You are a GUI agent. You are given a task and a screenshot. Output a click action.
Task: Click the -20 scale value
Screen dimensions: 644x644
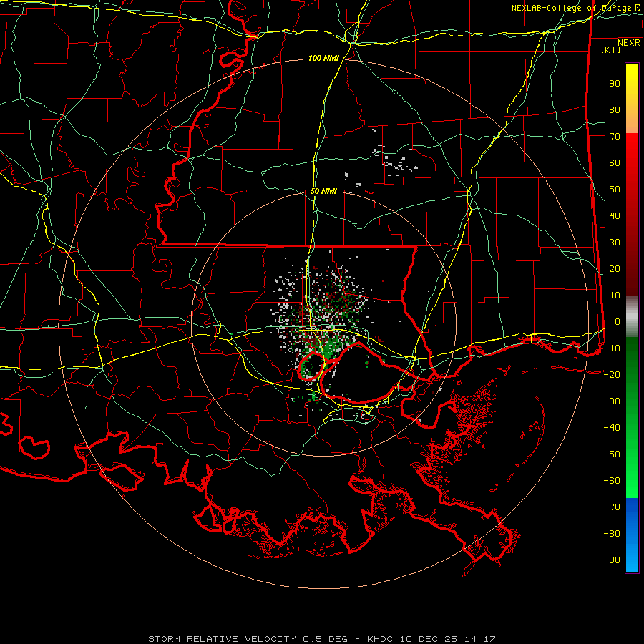(612, 374)
